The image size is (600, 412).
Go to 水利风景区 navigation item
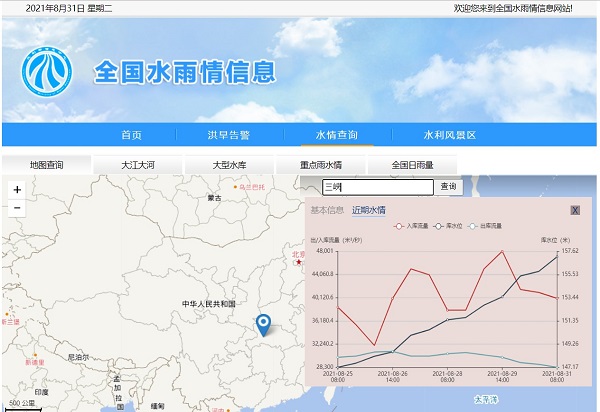tap(449, 135)
